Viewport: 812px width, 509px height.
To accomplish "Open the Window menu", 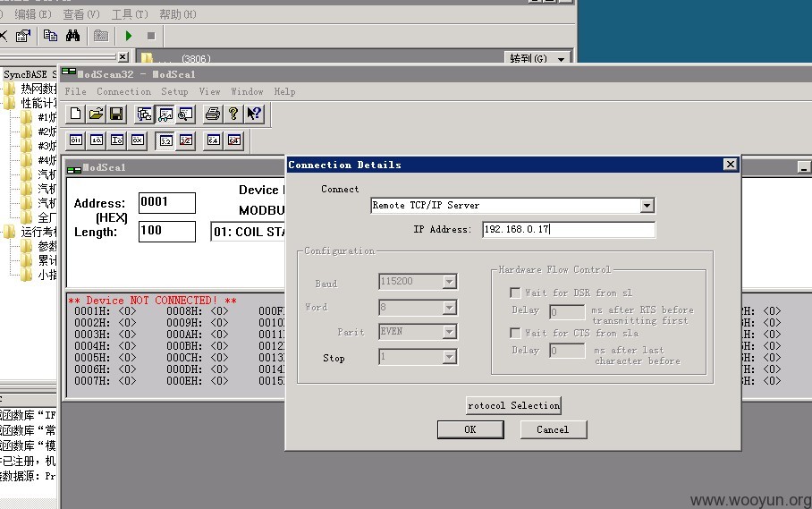I will [247, 91].
